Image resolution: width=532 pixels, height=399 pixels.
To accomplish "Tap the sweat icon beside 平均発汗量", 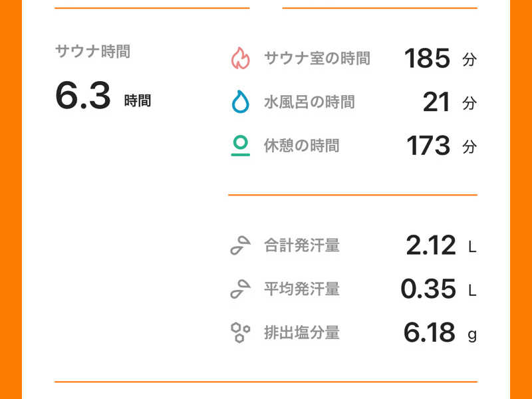I will click(x=240, y=289).
